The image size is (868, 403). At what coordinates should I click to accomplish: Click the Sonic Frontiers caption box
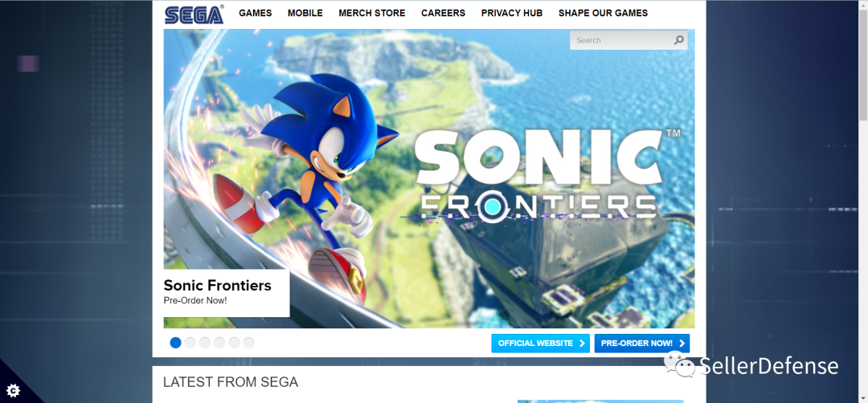(x=227, y=293)
